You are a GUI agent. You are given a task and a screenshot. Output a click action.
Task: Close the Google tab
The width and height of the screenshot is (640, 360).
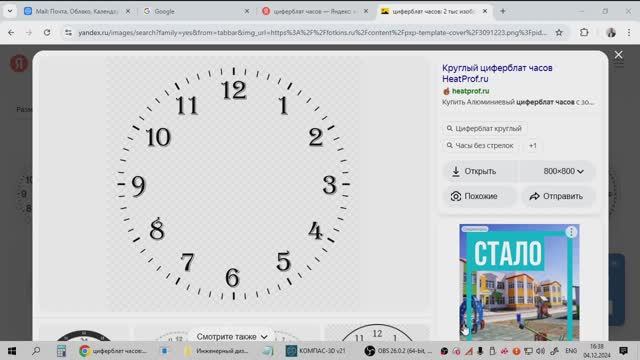coord(247,11)
